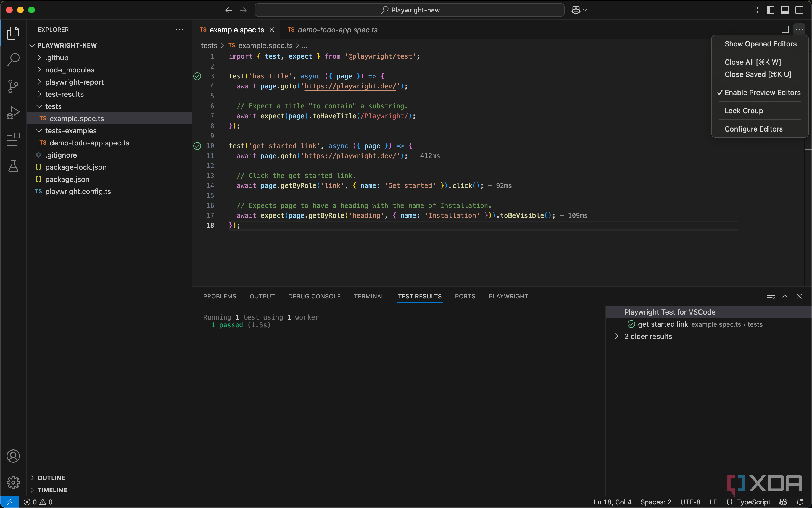
Task: Go forward using the navigation arrow
Action: pos(243,10)
